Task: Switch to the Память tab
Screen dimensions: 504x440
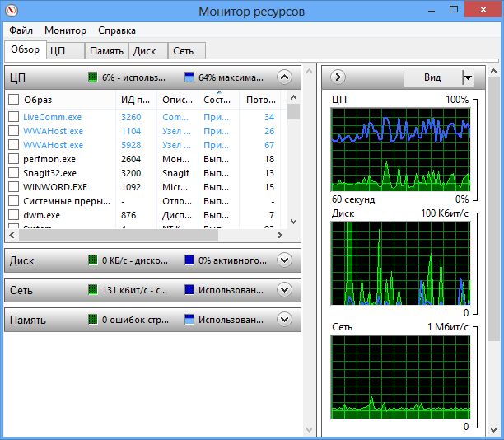Action: pyautogui.click(x=107, y=51)
